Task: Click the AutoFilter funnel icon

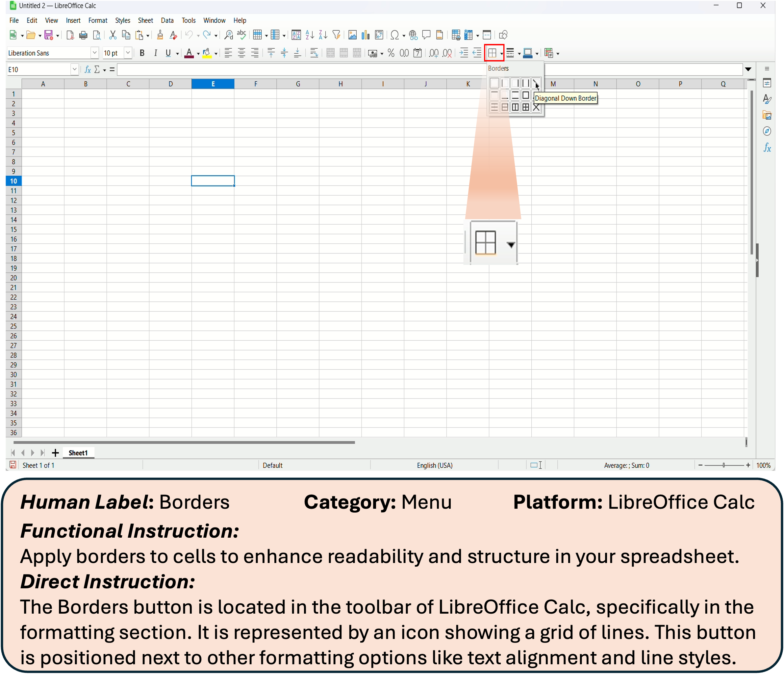Action: click(336, 35)
